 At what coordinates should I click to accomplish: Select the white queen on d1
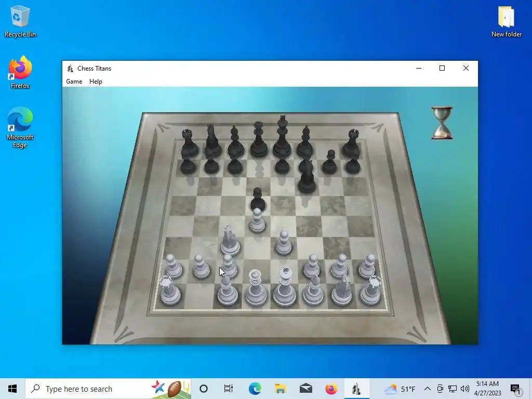tap(256, 288)
